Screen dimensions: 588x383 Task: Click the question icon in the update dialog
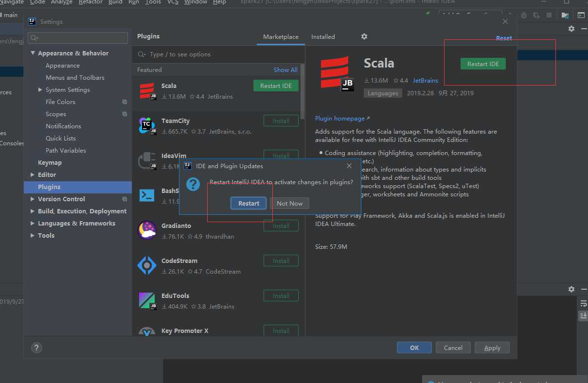[x=193, y=184]
